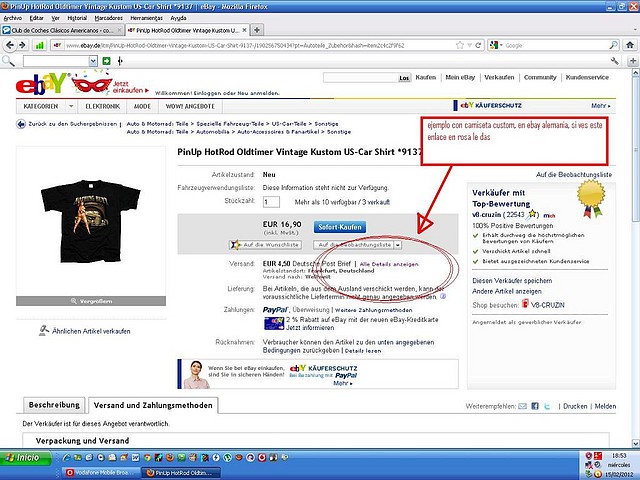Close the PinUp HotRod browser tab
Screen dimensions: 640x480
coord(244,30)
